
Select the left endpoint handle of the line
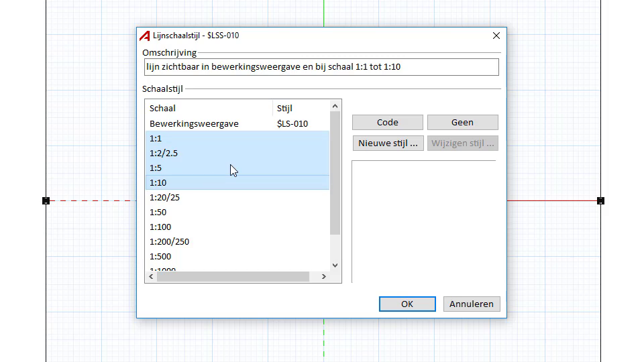[x=46, y=200]
